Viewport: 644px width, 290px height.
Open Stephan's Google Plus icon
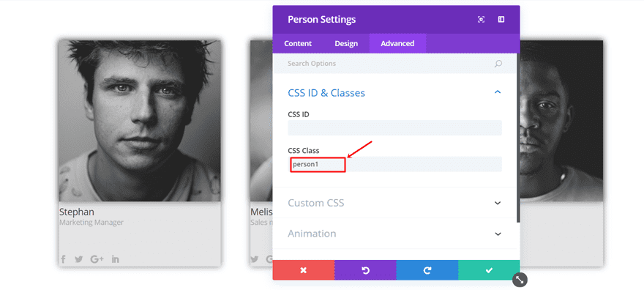97,259
